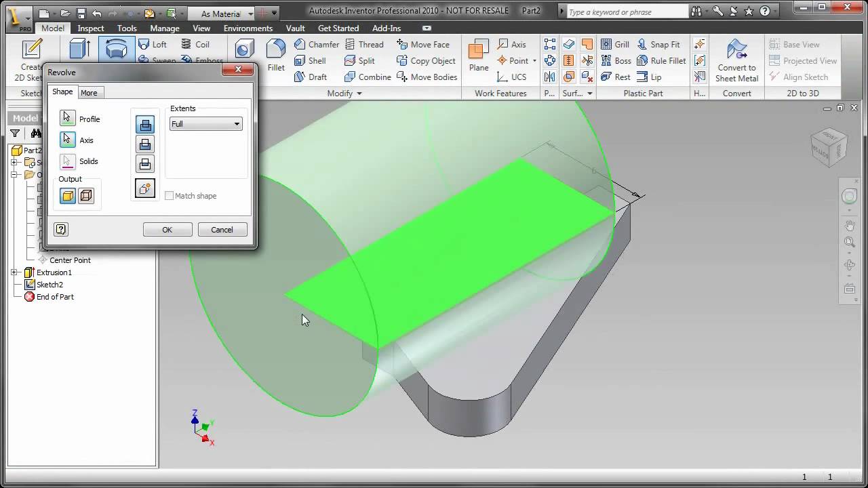The height and width of the screenshot is (488, 868).
Task: Open the Extents dropdown showing Full
Action: [x=205, y=124]
